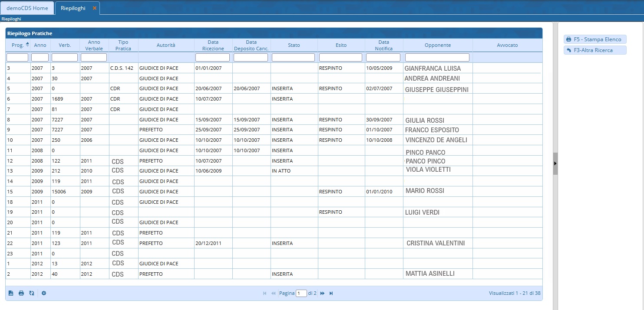The image size is (644, 310).
Task: Collapse the right side panel arrow
Action: click(x=555, y=163)
